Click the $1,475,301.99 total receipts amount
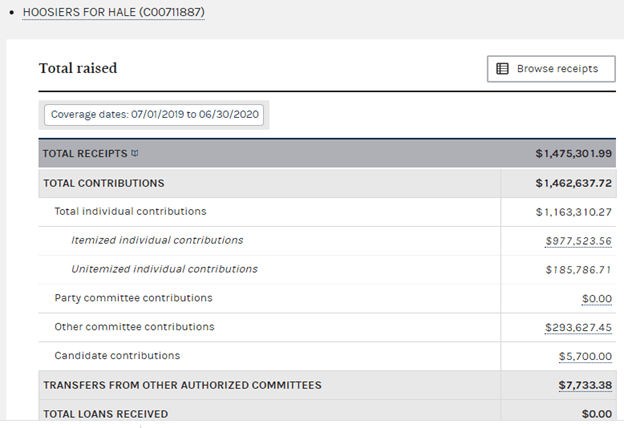Image resolution: width=624 pixels, height=428 pixels. click(573, 154)
